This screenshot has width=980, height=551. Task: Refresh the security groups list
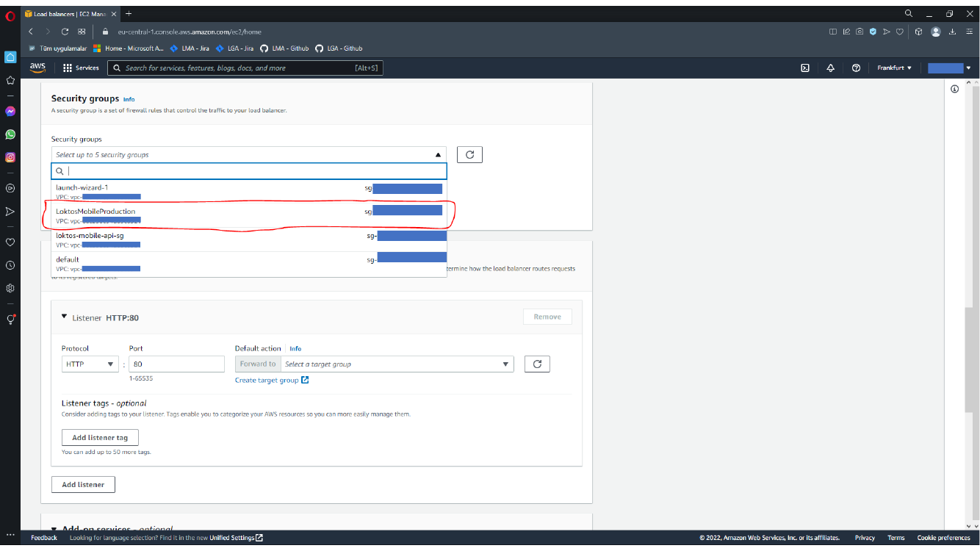coord(469,154)
